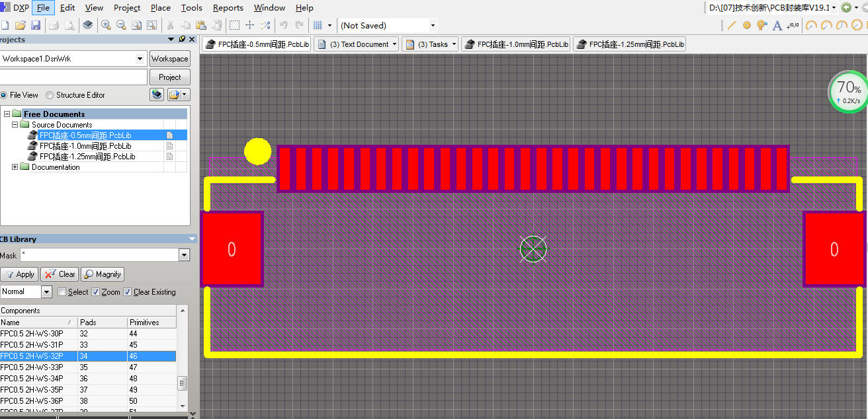Viewport: 868px width, 419px height.
Task: Select the Place Via tool
Action: 761,25
